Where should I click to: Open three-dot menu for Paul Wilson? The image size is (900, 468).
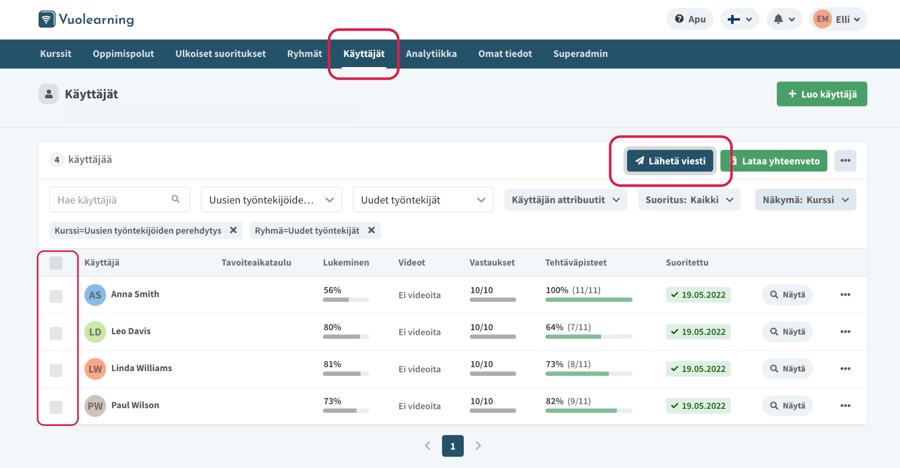click(x=845, y=405)
